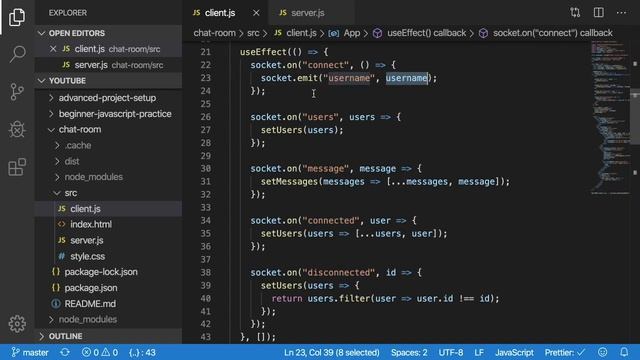Close the client.js editor tab
The height and width of the screenshot is (360, 640).
click(256, 13)
